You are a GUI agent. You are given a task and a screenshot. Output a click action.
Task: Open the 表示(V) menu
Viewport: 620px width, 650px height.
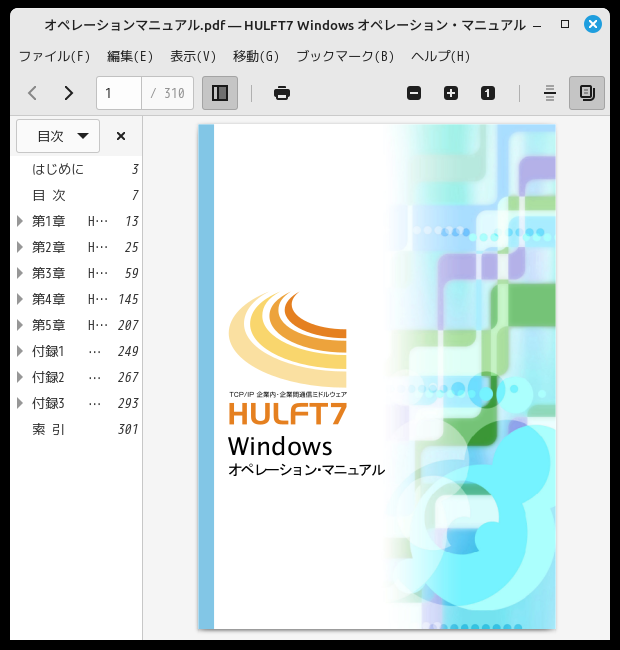[193, 56]
